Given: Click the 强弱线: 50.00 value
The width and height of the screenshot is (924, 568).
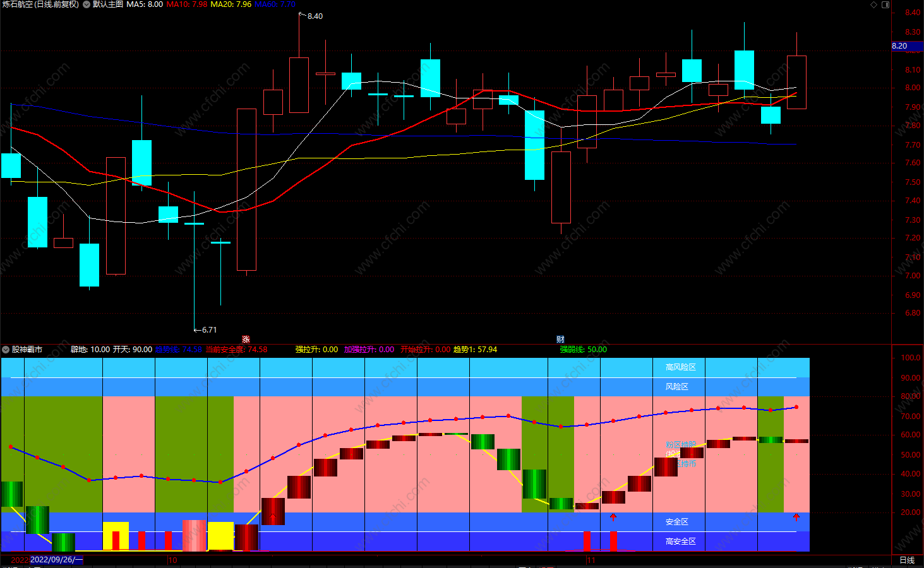Looking at the screenshot, I should tap(583, 350).
